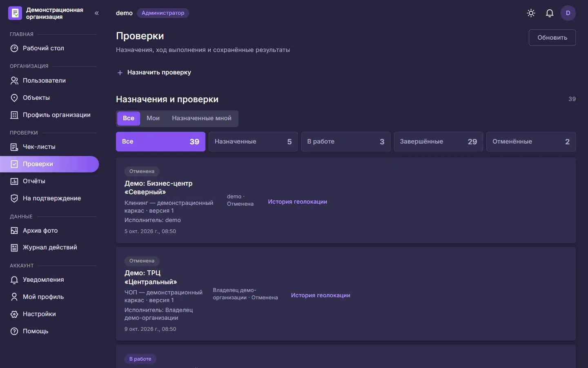The width and height of the screenshot is (588, 368).
Task: Click the Администратор role badge
Action: point(163,13)
